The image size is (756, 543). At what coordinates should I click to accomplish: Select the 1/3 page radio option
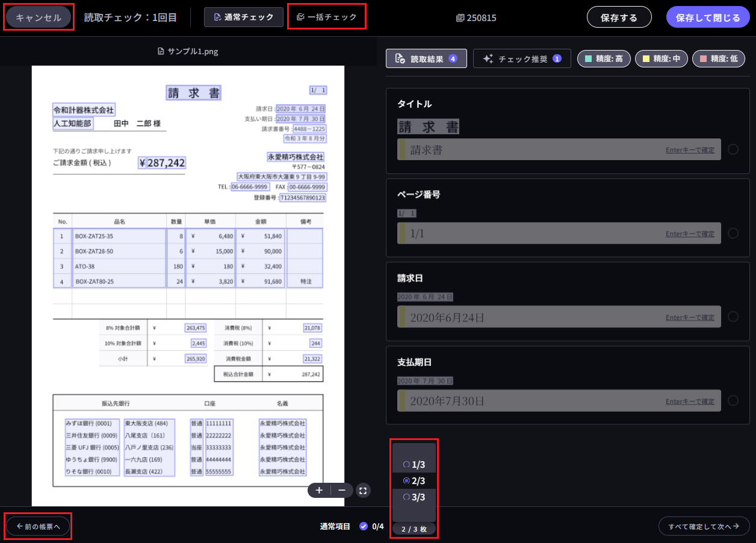coord(414,465)
